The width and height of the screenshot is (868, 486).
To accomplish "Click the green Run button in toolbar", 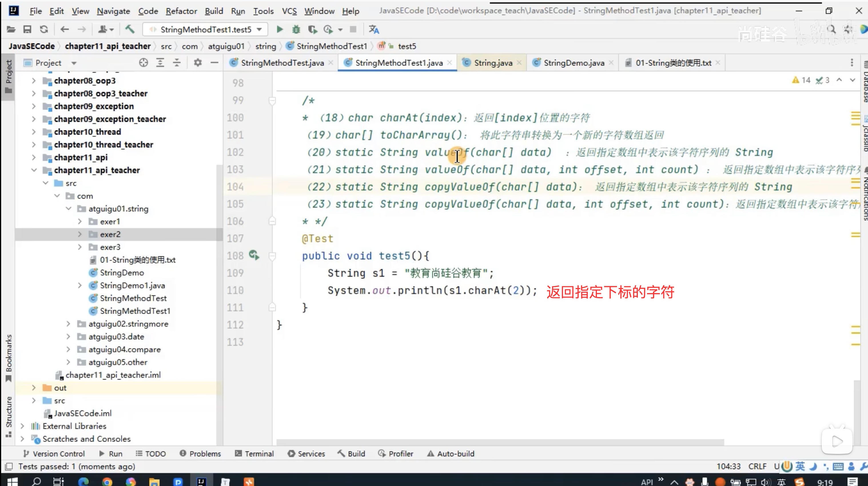I will [279, 30].
